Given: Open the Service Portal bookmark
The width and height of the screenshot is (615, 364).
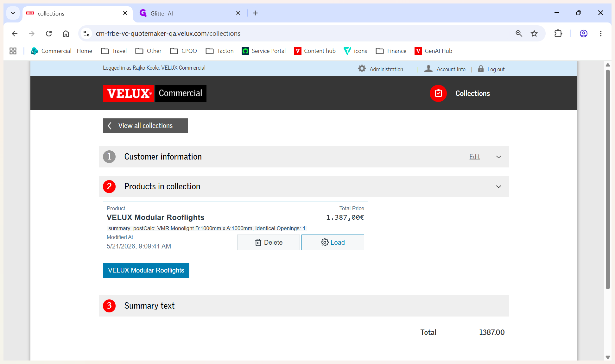Looking at the screenshot, I should point(263,51).
